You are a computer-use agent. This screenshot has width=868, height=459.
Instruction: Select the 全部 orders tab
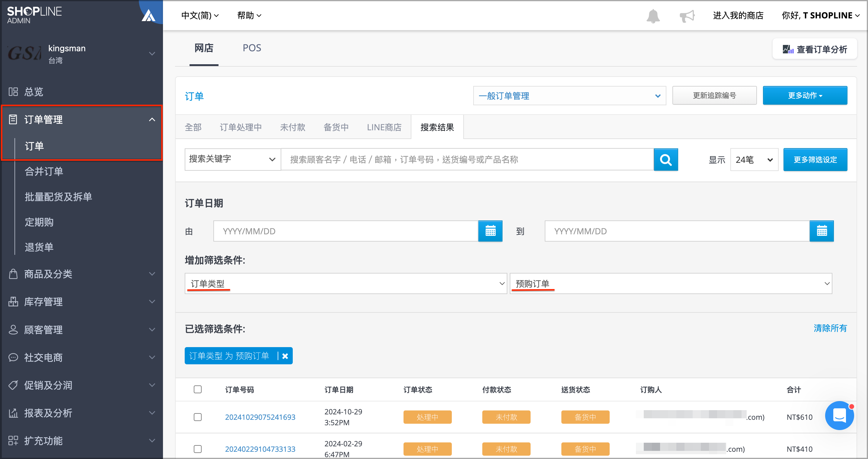(x=193, y=127)
